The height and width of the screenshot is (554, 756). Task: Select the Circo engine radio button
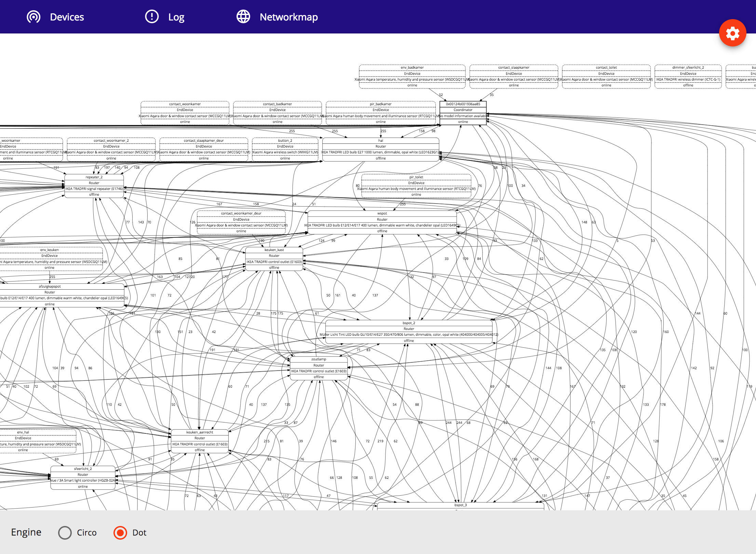pos(65,532)
